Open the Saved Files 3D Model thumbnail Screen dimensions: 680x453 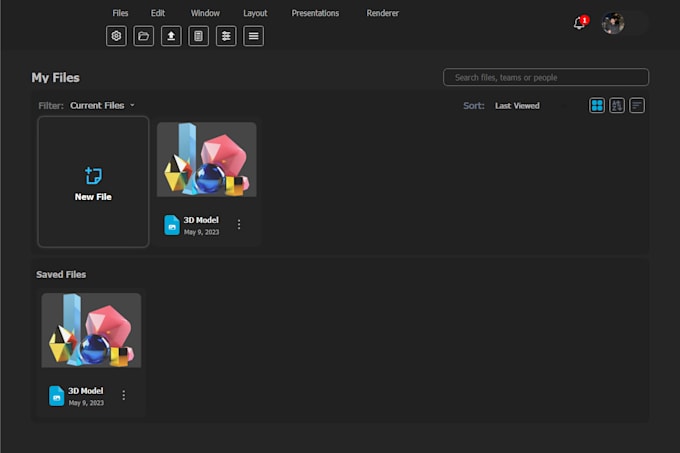(91, 330)
